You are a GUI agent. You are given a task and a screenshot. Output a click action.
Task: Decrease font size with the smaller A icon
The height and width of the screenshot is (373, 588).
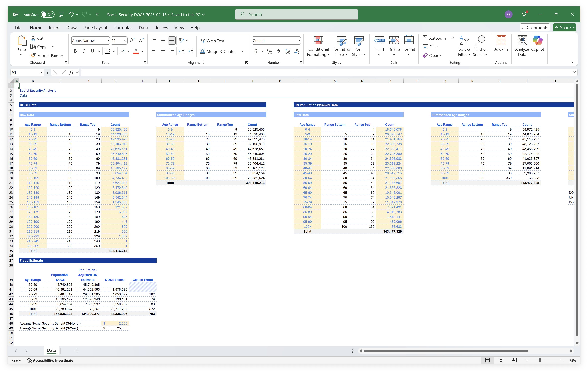coord(141,41)
